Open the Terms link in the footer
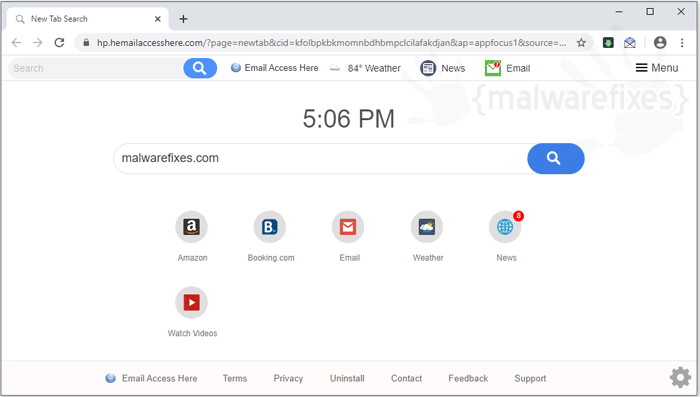This screenshot has height=397, width=700. click(x=235, y=378)
